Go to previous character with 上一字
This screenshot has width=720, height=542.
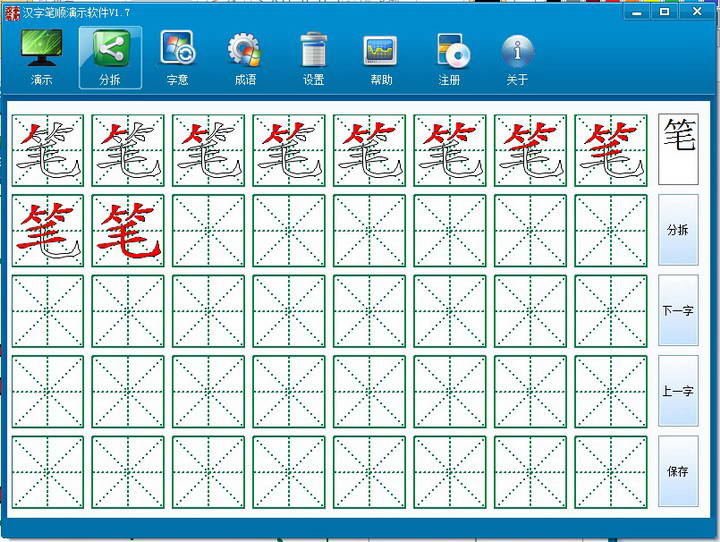coord(678,391)
